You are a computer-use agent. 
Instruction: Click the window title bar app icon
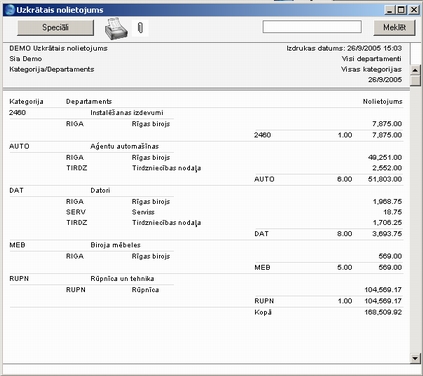[x=10, y=10]
